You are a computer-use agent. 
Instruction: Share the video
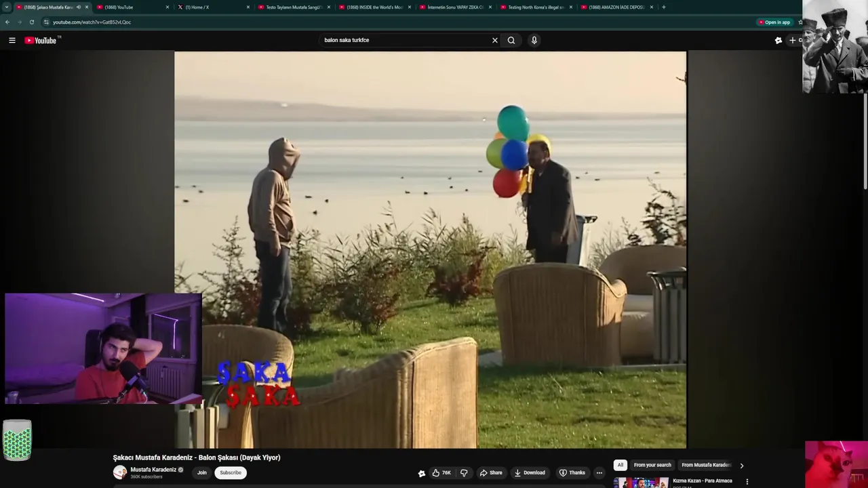pos(491,472)
